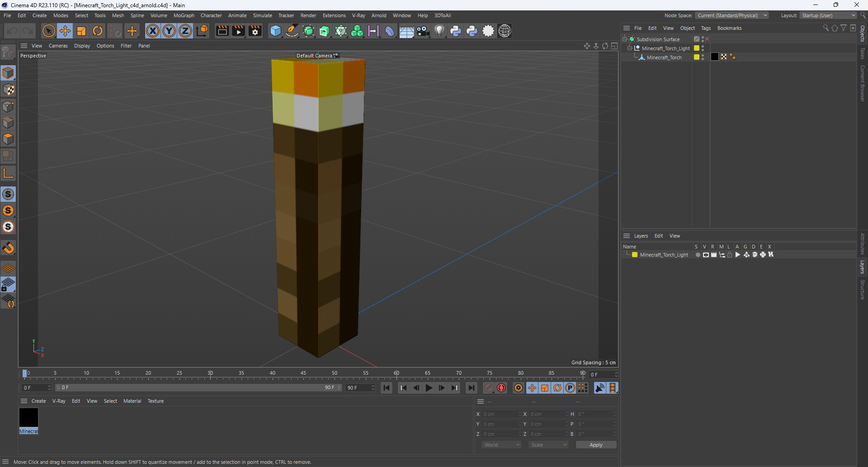Viewport: 868px width, 467px height.
Task: Activate the Scale tool
Action: point(81,31)
